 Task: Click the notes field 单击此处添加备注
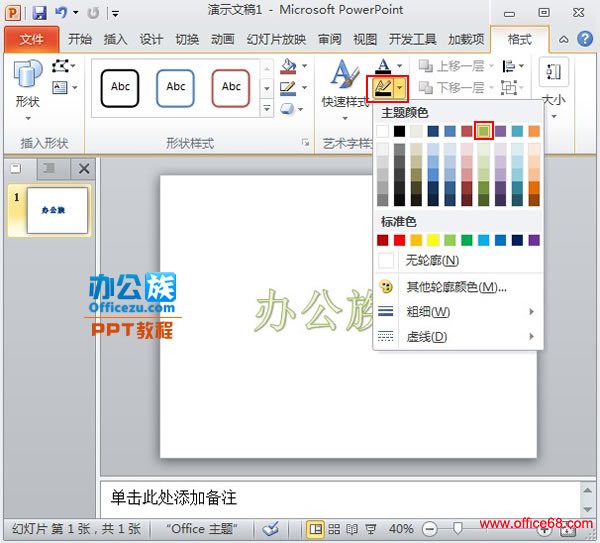tap(341, 499)
